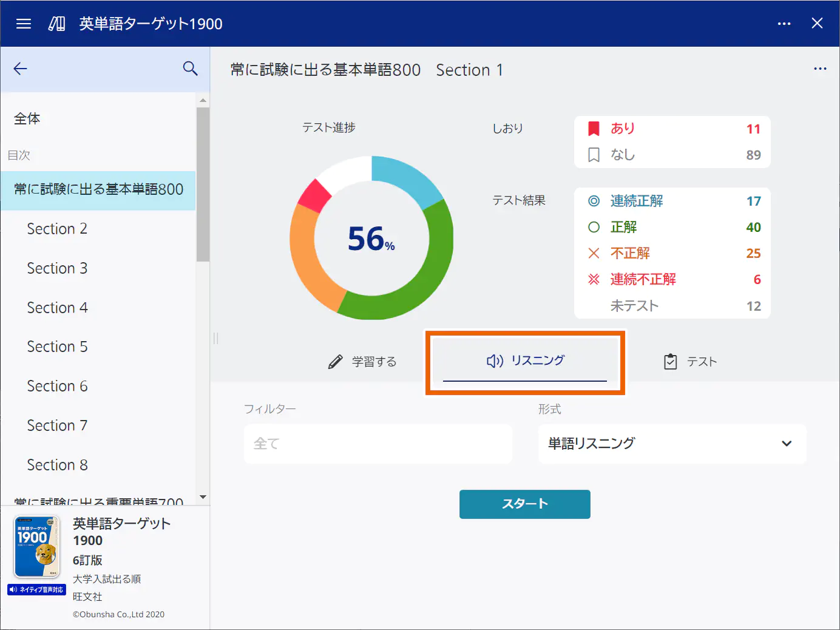Screen dimensions: 840x630
Task: Open search with the magnifier icon
Action: pyautogui.click(x=190, y=69)
